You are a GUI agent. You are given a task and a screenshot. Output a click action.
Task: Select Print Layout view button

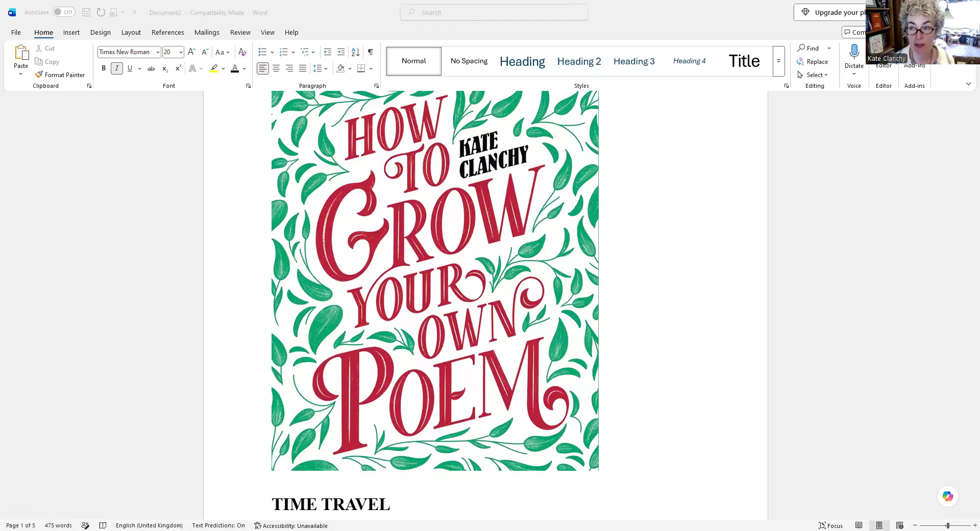click(x=879, y=525)
